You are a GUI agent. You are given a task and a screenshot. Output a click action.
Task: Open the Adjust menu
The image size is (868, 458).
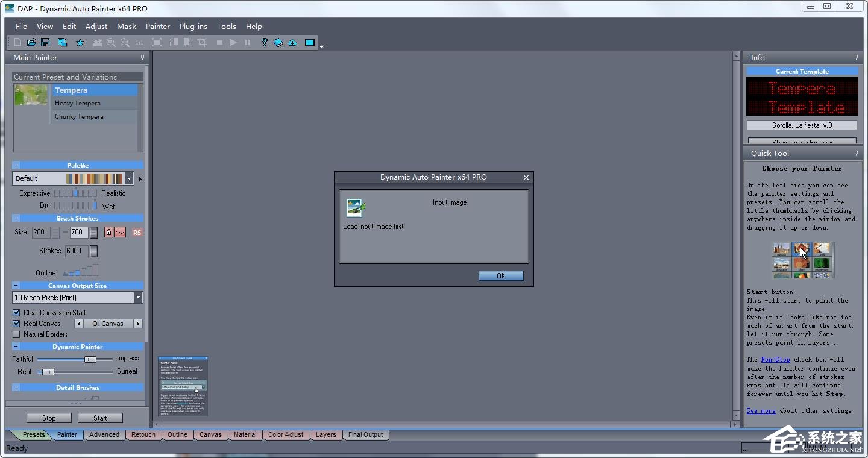96,26
